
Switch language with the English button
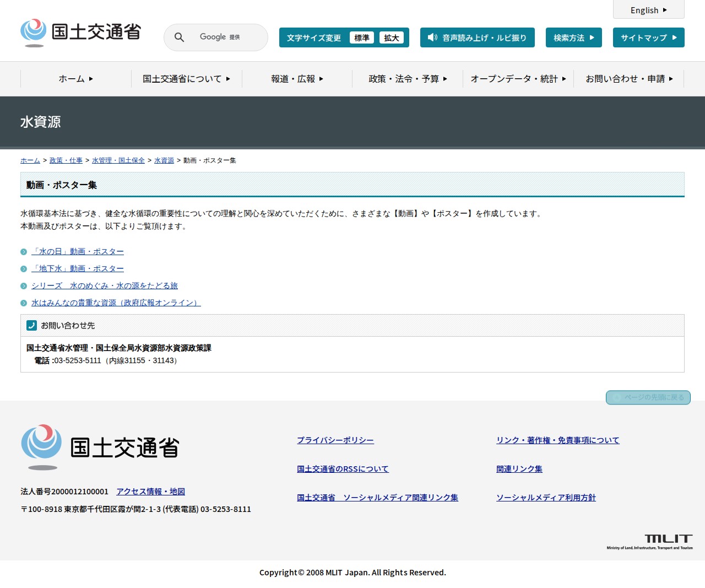tap(648, 10)
